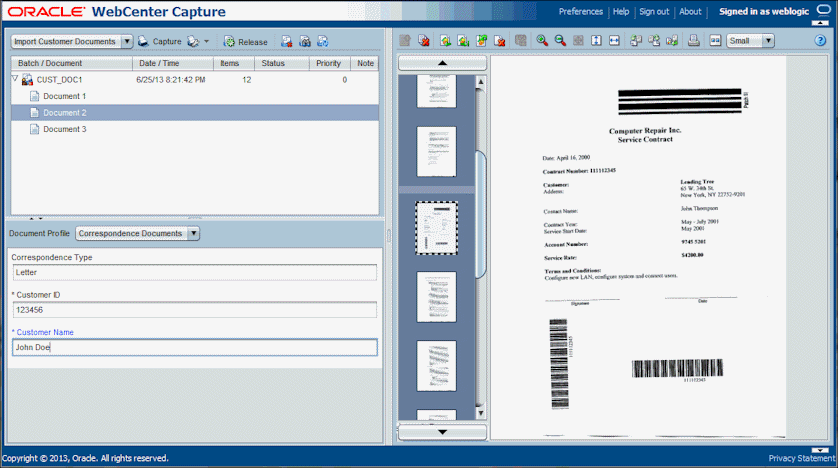Sort by Date / Time column header

click(x=173, y=63)
